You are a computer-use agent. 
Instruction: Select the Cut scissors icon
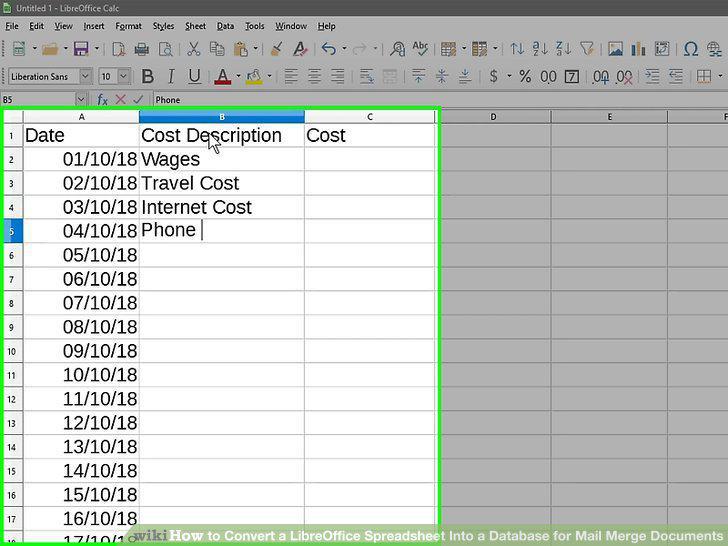click(x=193, y=49)
